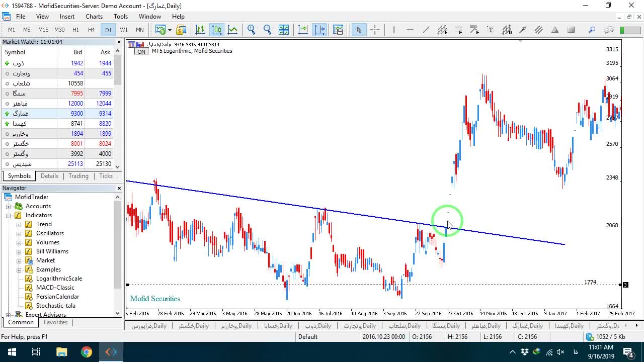Viewport: 644px width, 362px height.
Task: Open File Explorer from taskbar
Action: coord(61,352)
